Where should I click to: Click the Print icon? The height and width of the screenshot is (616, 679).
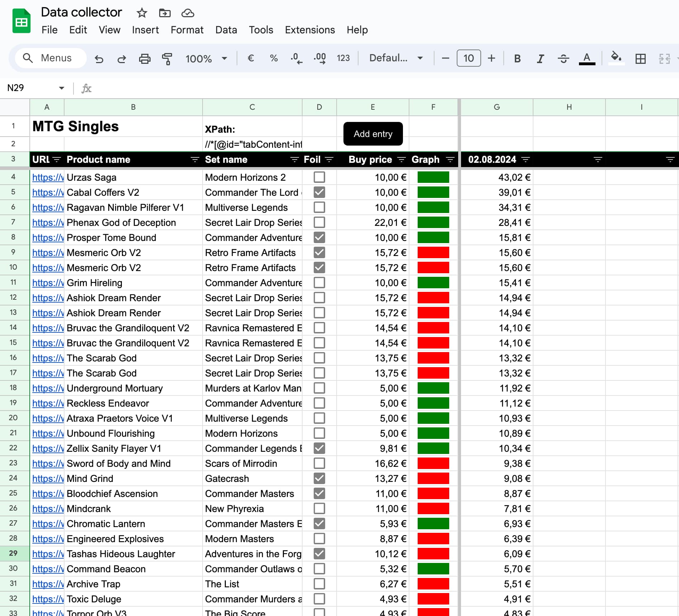[x=144, y=58]
